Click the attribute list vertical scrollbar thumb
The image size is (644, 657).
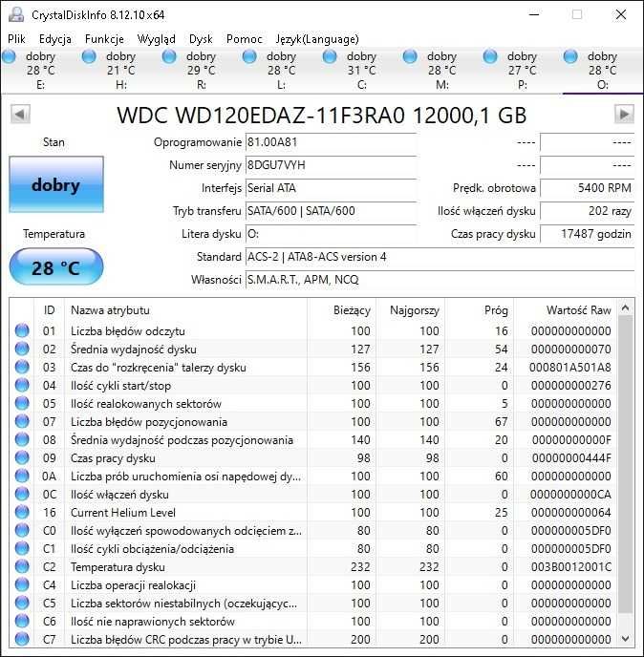(625, 464)
